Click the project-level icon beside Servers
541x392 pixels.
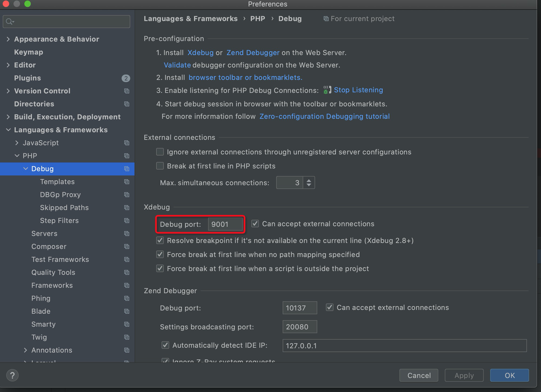tap(126, 234)
